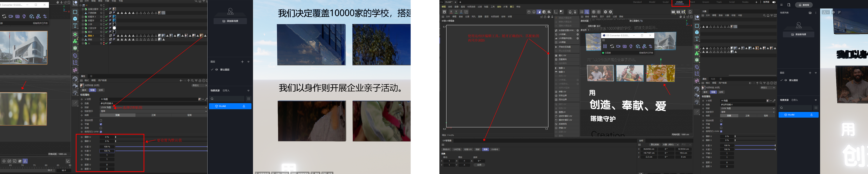The width and height of the screenshot is (868, 174).
Task: Switch to the Standard layout tab
Action: coord(637,2)
